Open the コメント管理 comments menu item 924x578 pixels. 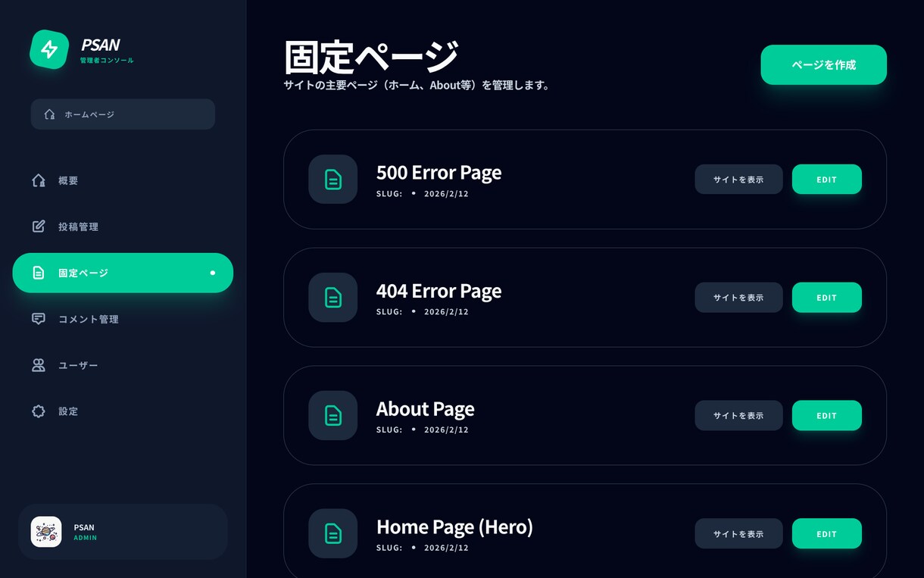click(123, 319)
